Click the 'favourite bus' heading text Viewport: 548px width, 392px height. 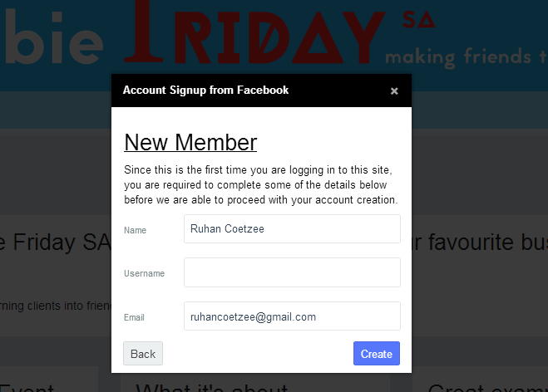(480, 242)
